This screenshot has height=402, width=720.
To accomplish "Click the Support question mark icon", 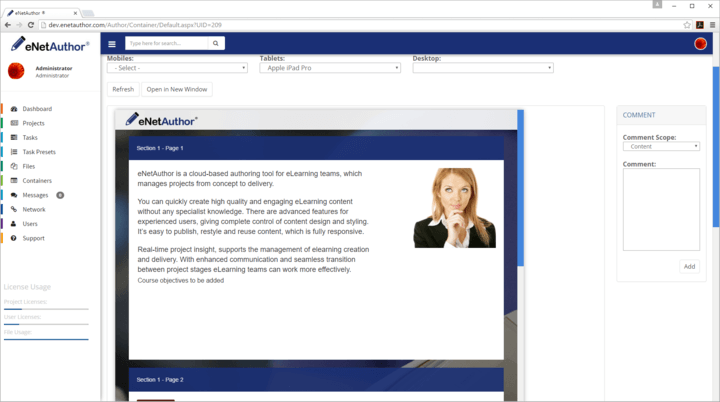I will point(14,238).
